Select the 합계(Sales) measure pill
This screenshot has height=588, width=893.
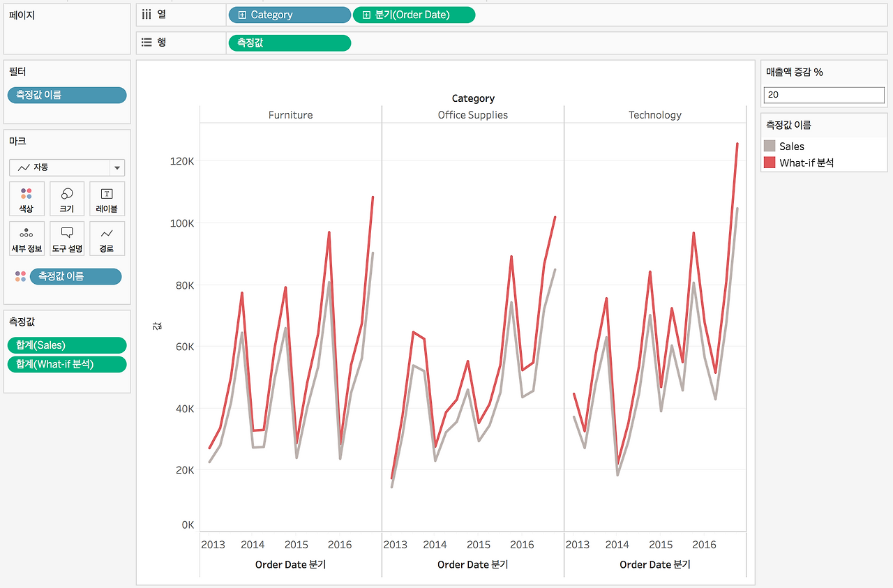(x=67, y=345)
